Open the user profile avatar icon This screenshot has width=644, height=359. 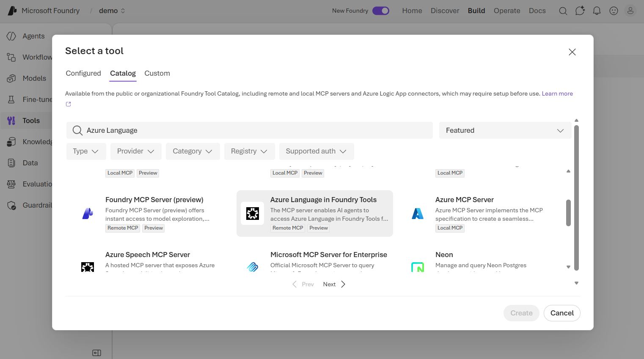tap(630, 11)
